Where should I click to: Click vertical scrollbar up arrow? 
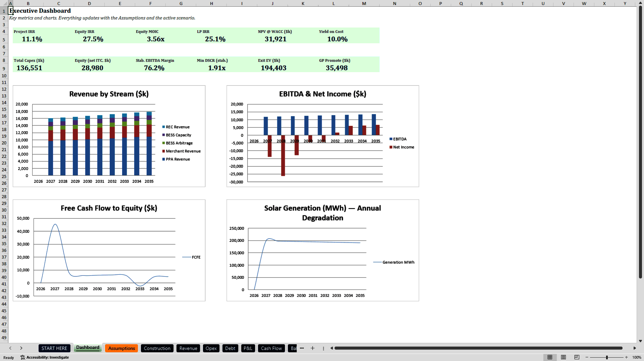coord(640,3)
